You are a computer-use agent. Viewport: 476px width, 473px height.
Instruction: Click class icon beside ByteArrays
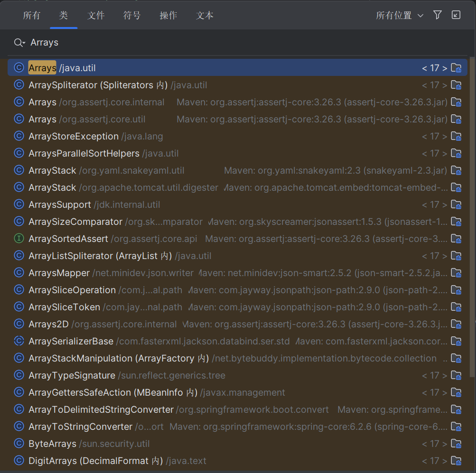pos(19,444)
